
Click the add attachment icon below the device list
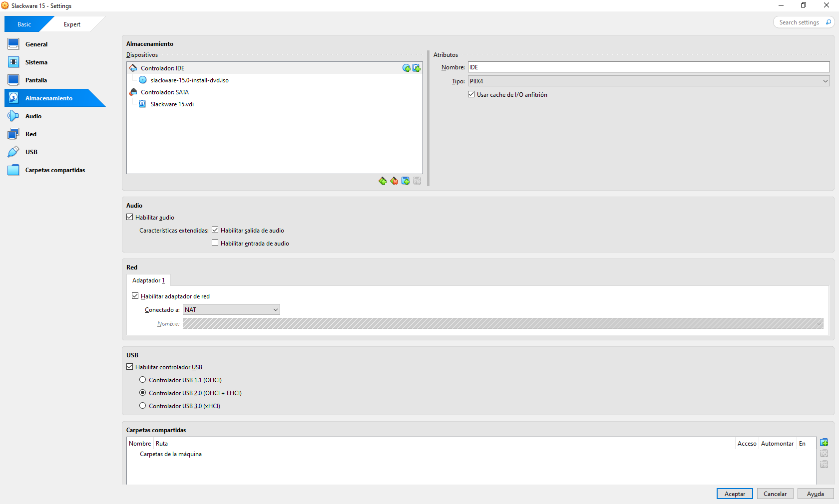(x=406, y=181)
